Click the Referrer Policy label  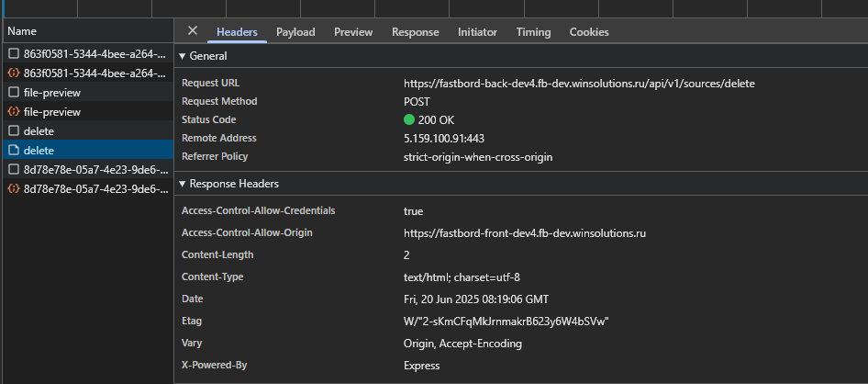(215, 156)
